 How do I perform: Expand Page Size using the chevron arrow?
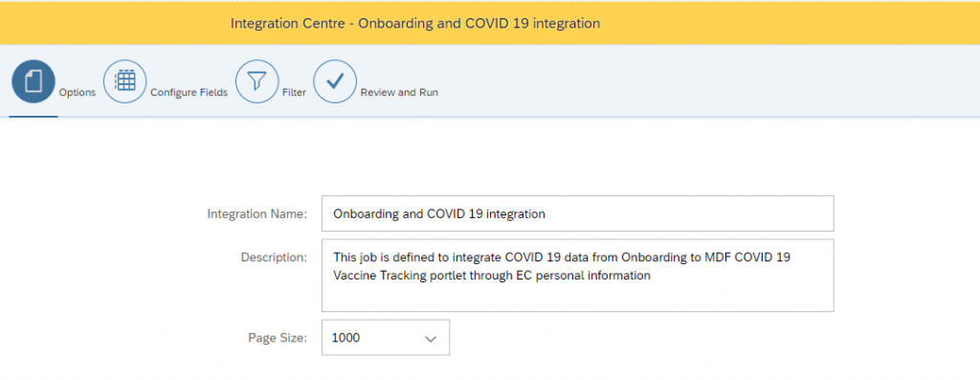430,339
